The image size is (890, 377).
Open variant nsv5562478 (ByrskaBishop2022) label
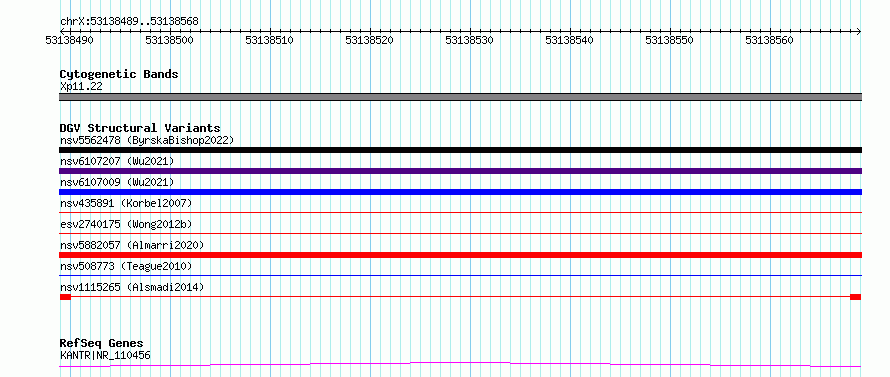(x=147, y=140)
